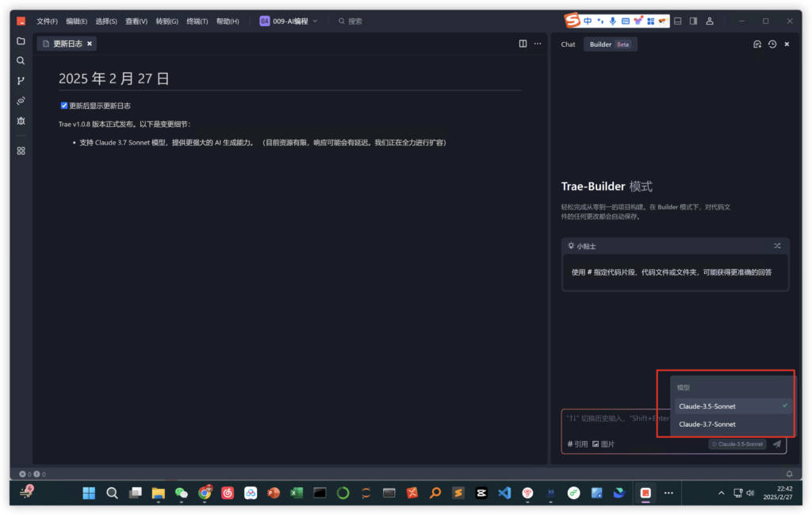Click the 2025 年 2 月 27 日 heading

coord(113,79)
